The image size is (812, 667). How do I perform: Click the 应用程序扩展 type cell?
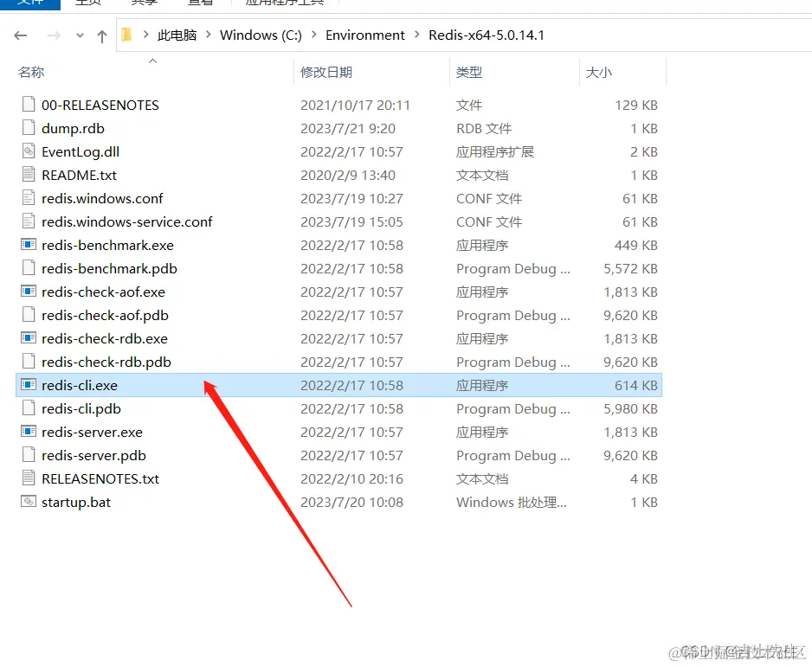tap(494, 151)
